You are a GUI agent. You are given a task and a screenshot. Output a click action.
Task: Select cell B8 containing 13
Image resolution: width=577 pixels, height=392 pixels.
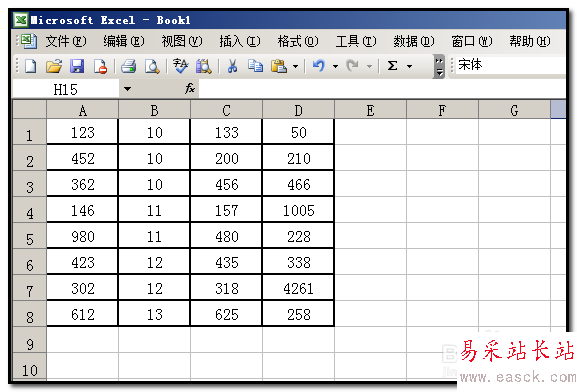(x=154, y=314)
